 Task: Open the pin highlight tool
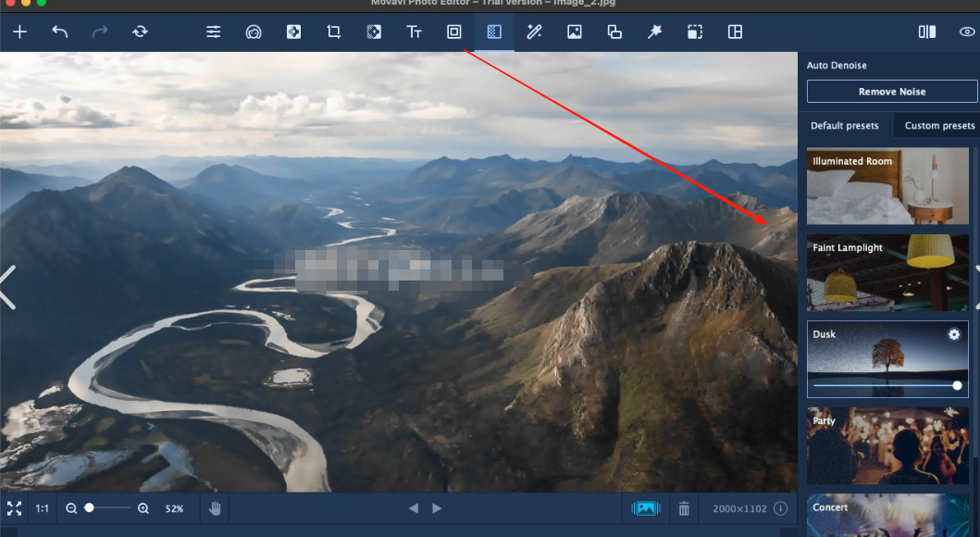tap(654, 31)
